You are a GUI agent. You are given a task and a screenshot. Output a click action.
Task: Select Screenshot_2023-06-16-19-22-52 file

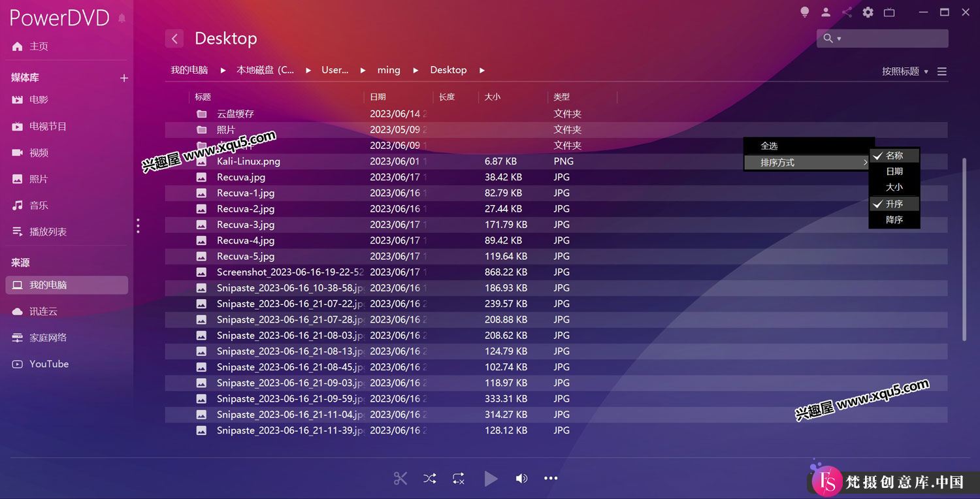[x=556, y=272]
